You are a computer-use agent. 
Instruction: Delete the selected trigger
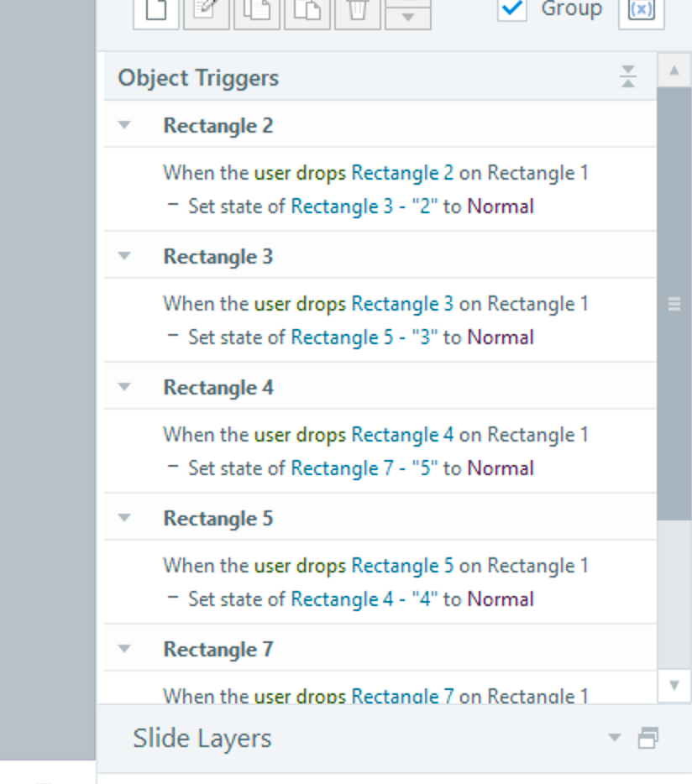click(358, 12)
